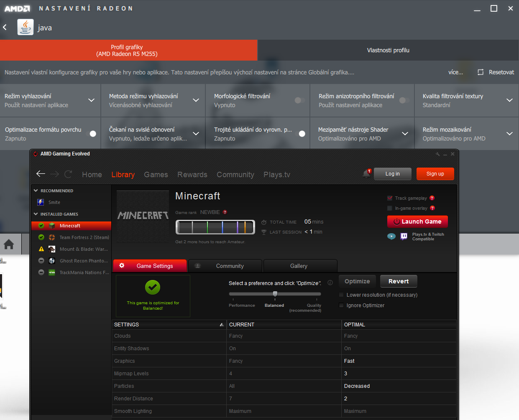The width and height of the screenshot is (519, 420).
Task: Open Čekaní na svislé obnovení dropdown
Action: 196,134
